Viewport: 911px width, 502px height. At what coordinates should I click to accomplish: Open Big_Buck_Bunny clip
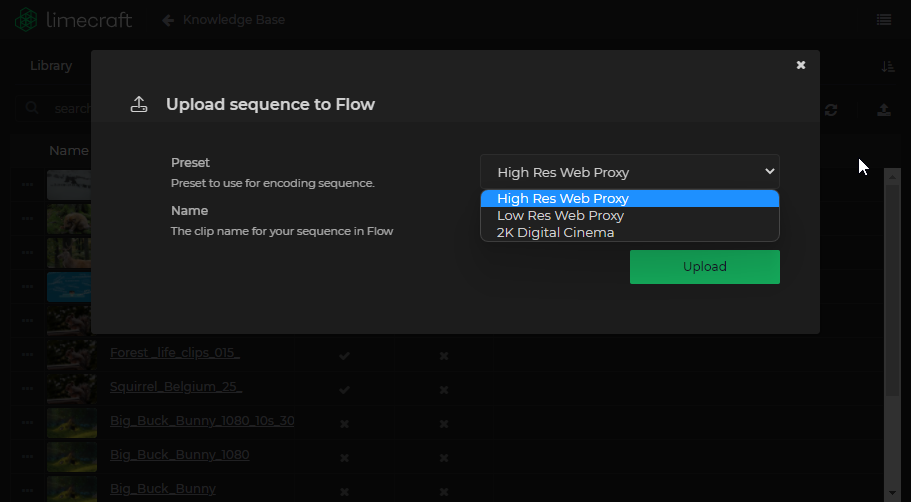click(163, 489)
